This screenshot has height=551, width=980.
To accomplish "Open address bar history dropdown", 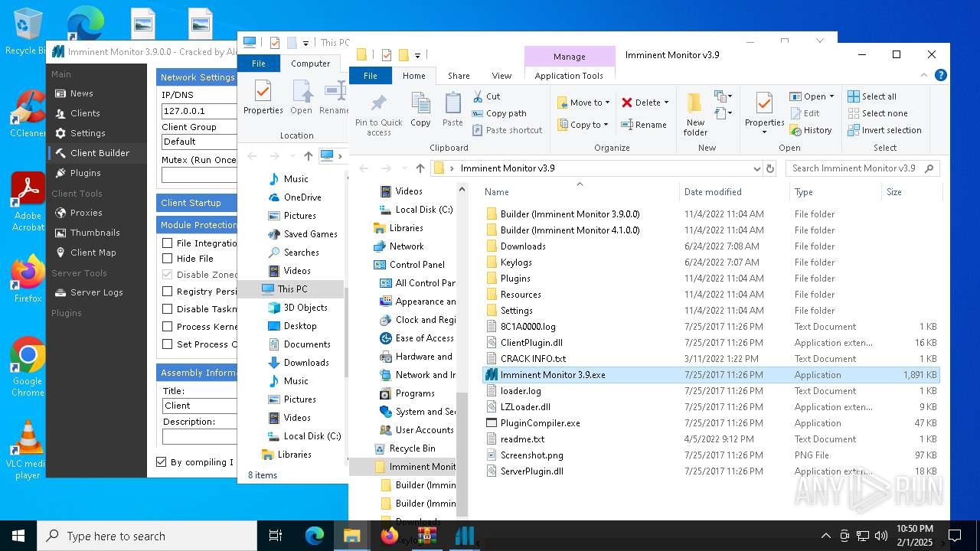I will pos(756,168).
